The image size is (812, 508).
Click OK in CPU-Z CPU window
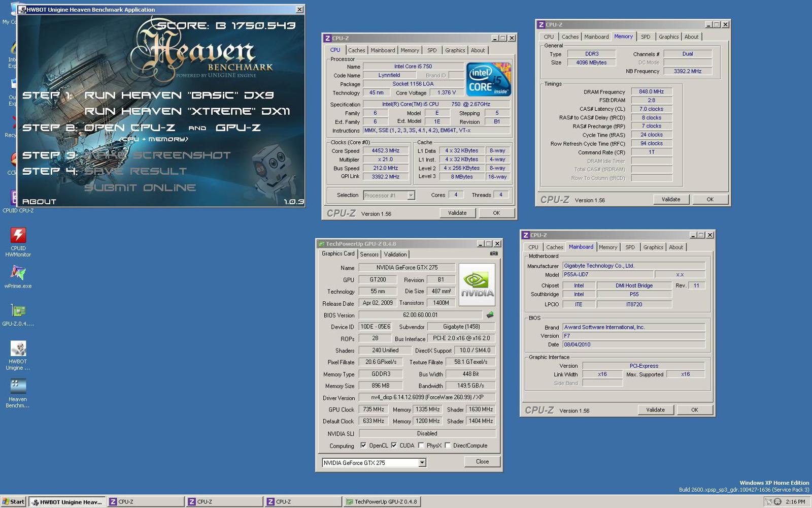click(x=496, y=213)
